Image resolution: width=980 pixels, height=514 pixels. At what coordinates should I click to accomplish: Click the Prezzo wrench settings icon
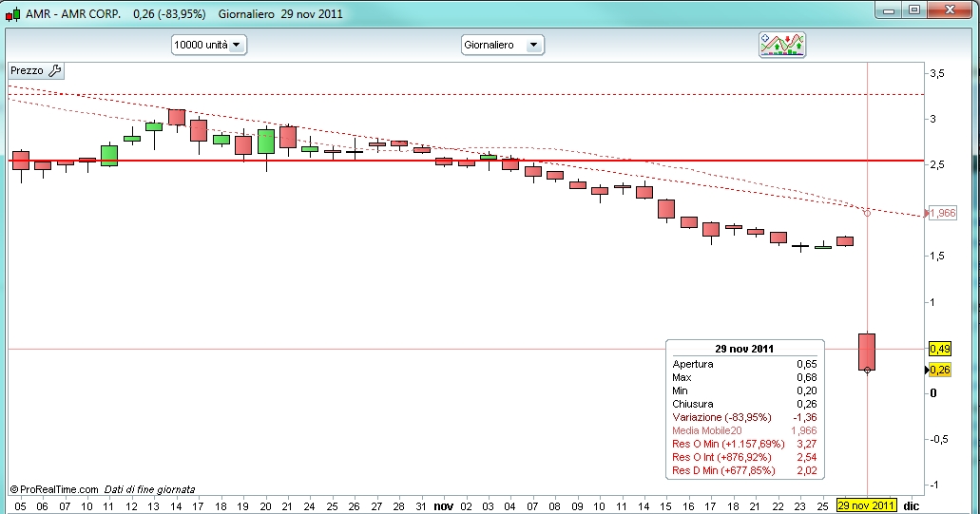(x=54, y=70)
